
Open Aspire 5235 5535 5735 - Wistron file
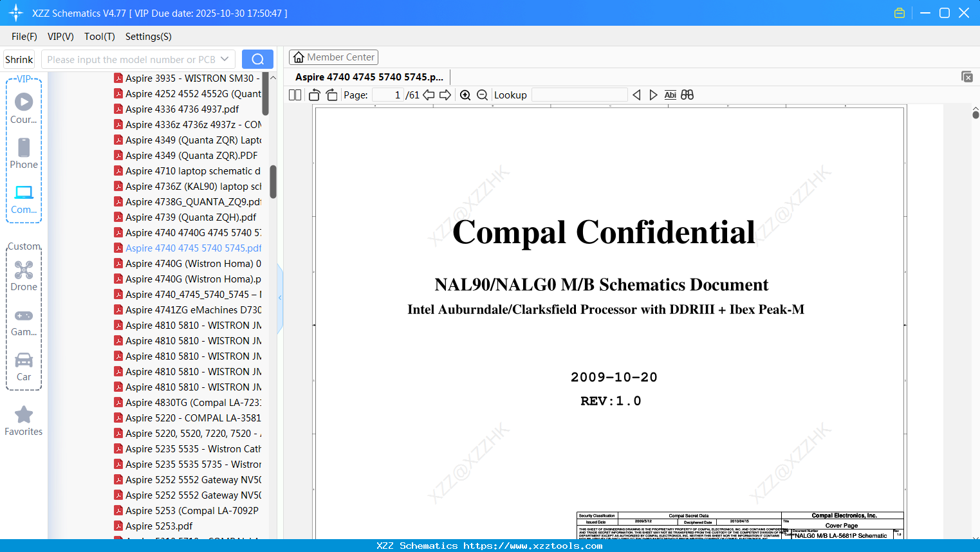[x=187, y=465]
